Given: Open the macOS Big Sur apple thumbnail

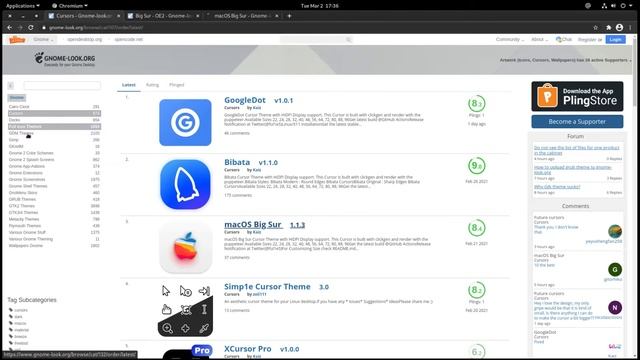Looking at the screenshot, I should point(185,247).
